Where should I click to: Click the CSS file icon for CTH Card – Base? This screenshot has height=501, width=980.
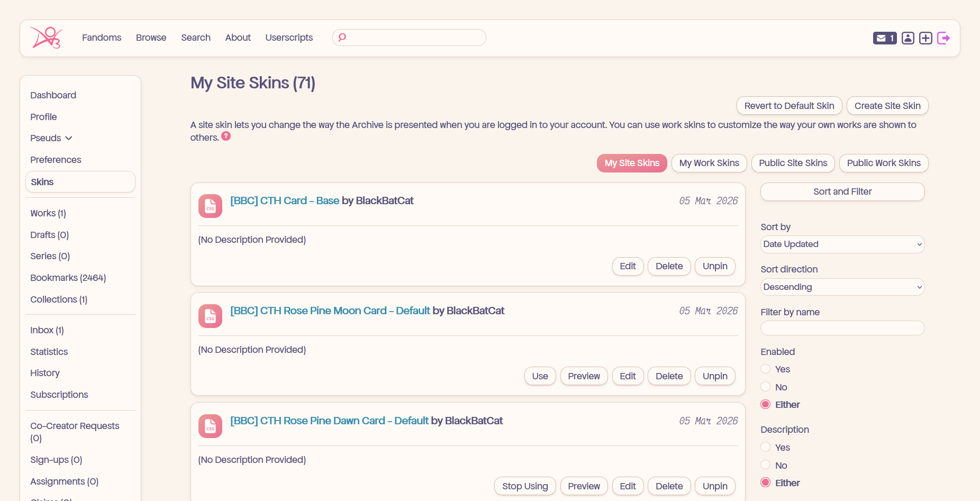tap(210, 206)
